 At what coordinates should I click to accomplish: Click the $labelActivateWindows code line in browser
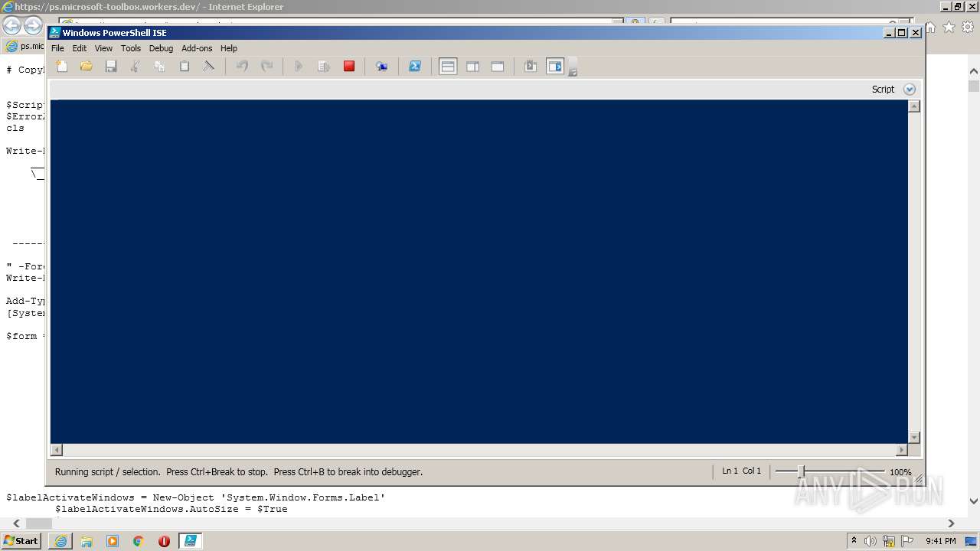click(195, 497)
